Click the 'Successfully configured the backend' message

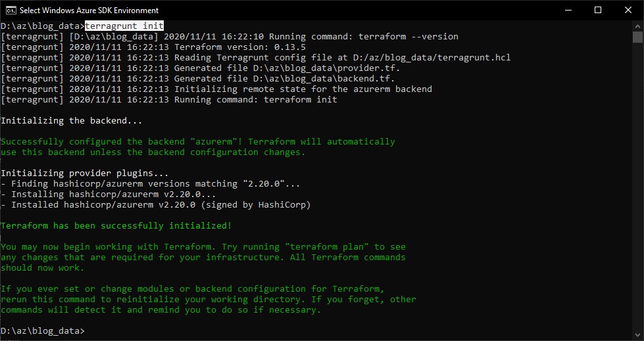(x=198, y=147)
